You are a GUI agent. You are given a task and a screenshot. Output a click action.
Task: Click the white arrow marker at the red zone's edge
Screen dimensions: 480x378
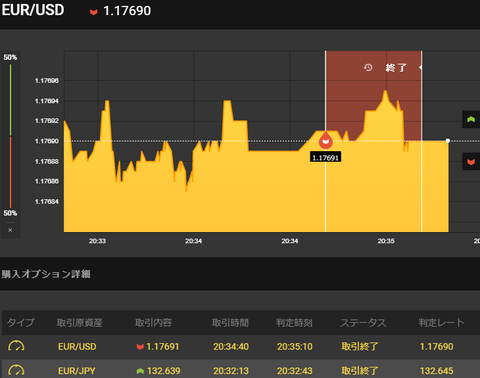420,68
